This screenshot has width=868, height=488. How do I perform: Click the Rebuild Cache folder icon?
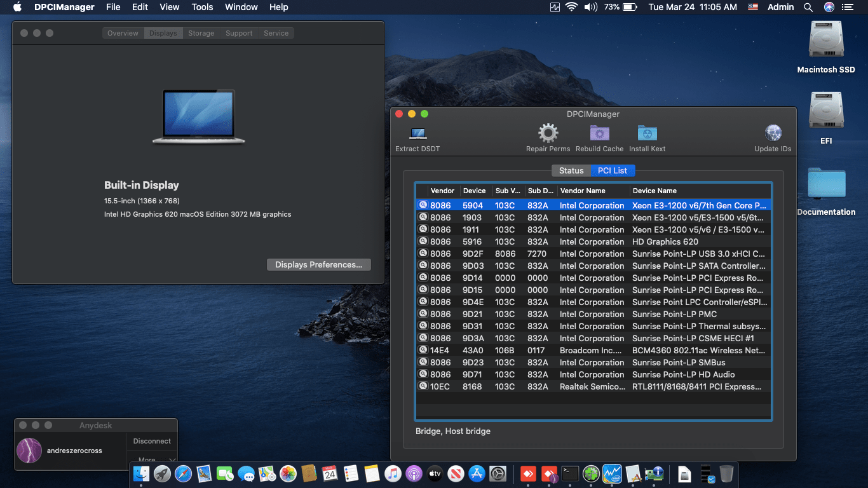599,134
